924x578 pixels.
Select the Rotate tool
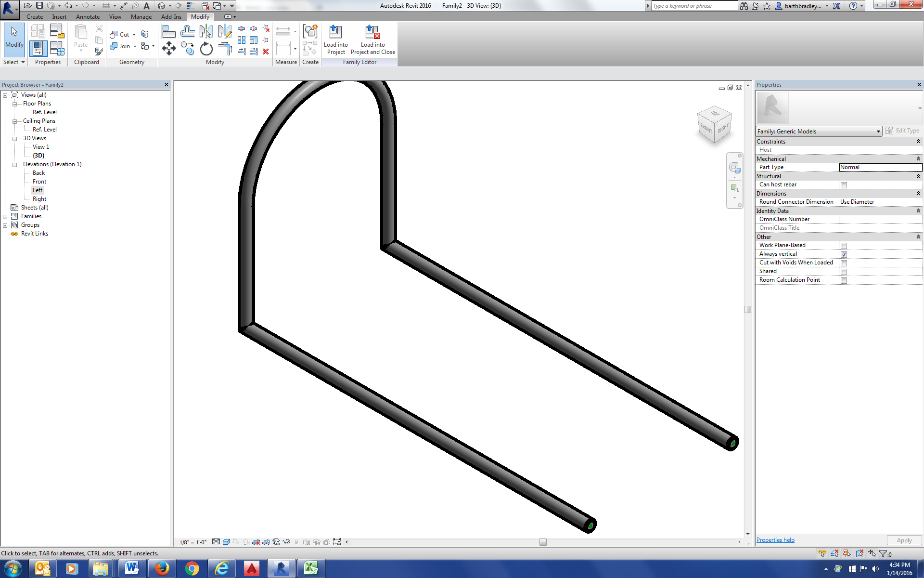[x=206, y=49]
